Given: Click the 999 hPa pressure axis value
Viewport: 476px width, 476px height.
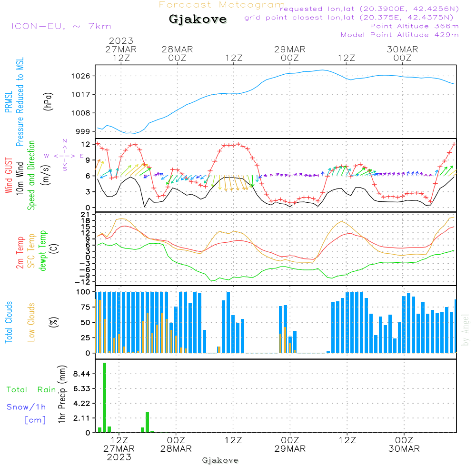Looking at the screenshot, I should [83, 131].
